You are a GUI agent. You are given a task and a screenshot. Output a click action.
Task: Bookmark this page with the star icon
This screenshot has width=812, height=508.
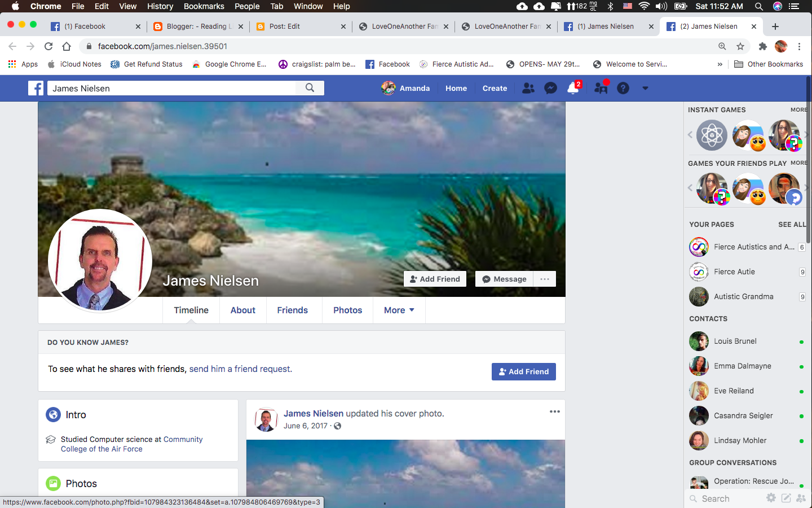click(x=740, y=46)
